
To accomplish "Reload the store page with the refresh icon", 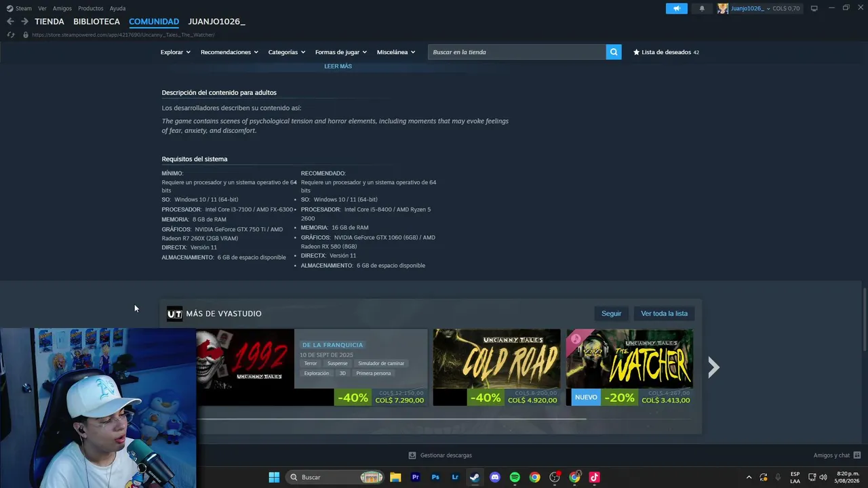I will click(x=10, y=35).
